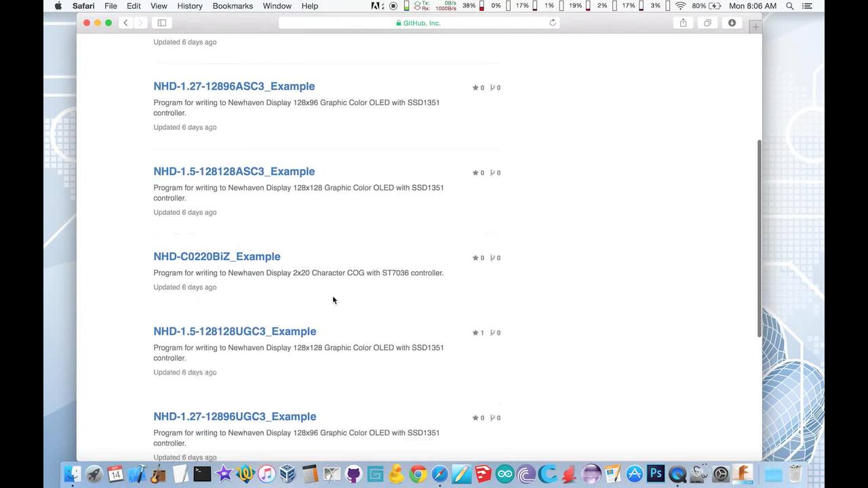Image resolution: width=868 pixels, height=488 pixels.
Task: Open NHD-1.5-128128UGC3_Example repository
Action: pyautogui.click(x=235, y=331)
